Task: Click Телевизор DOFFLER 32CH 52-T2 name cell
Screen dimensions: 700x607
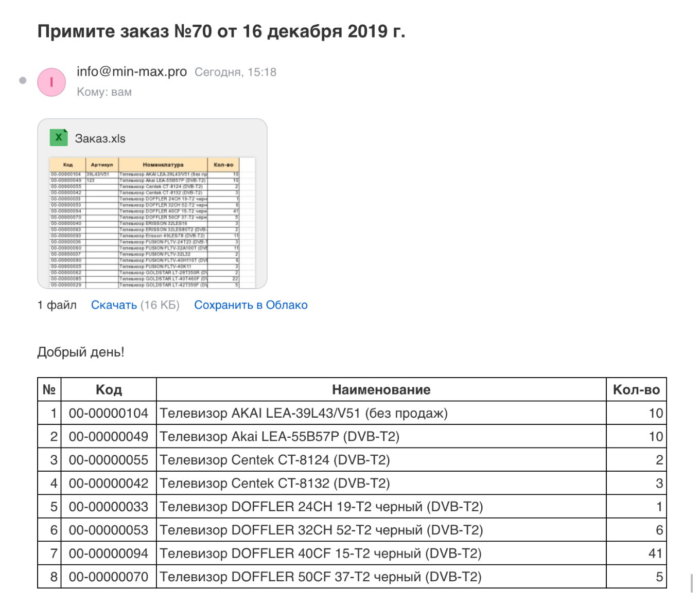Action: click(381, 530)
